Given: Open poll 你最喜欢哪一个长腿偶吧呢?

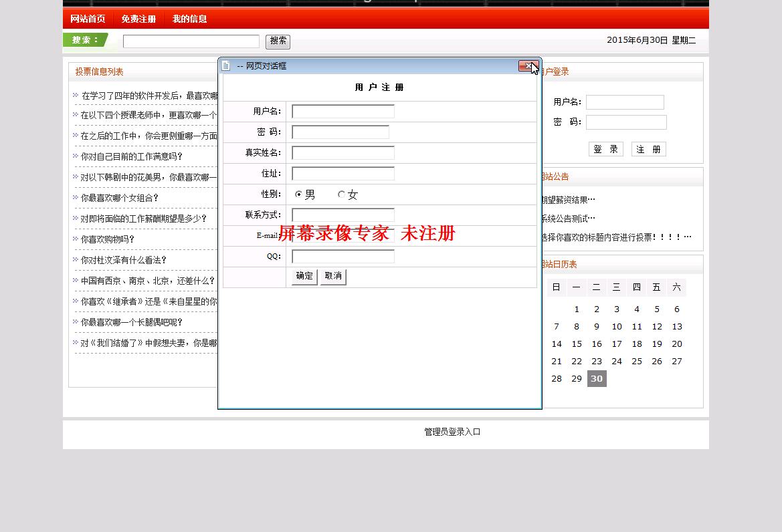Looking at the screenshot, I should click(131, 322).
